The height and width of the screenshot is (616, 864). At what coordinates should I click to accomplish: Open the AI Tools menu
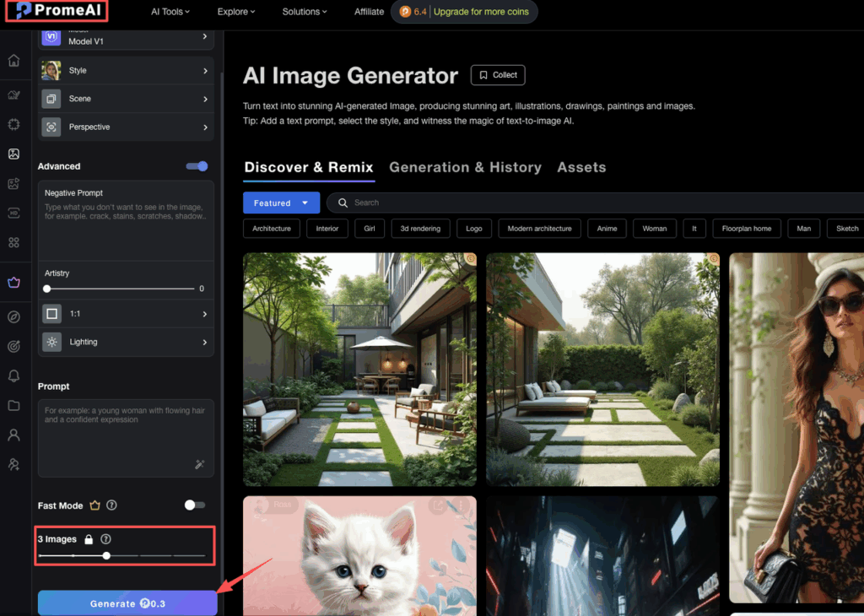pos(170,12)
